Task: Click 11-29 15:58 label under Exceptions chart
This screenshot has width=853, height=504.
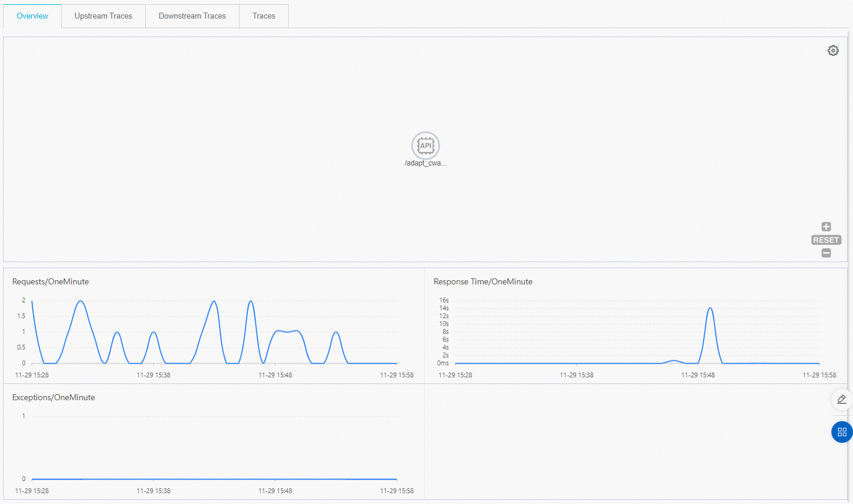Action: [x=397, y=491]
